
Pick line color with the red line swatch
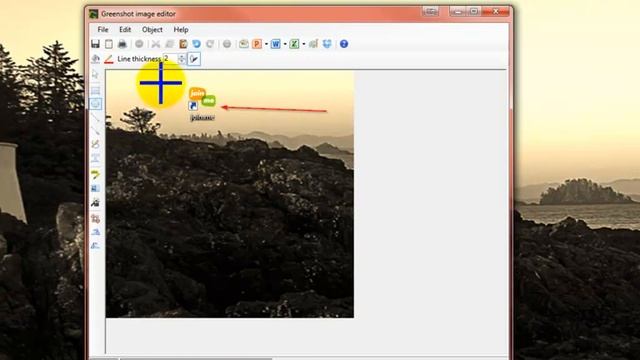[109, 59]
